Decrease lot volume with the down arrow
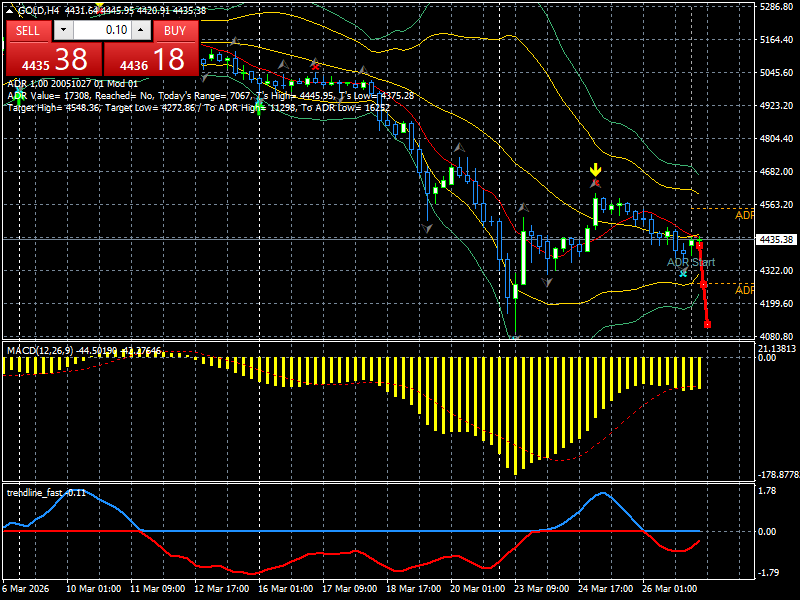The height and width of the screenshot is (600, 800). click(63, 30)
